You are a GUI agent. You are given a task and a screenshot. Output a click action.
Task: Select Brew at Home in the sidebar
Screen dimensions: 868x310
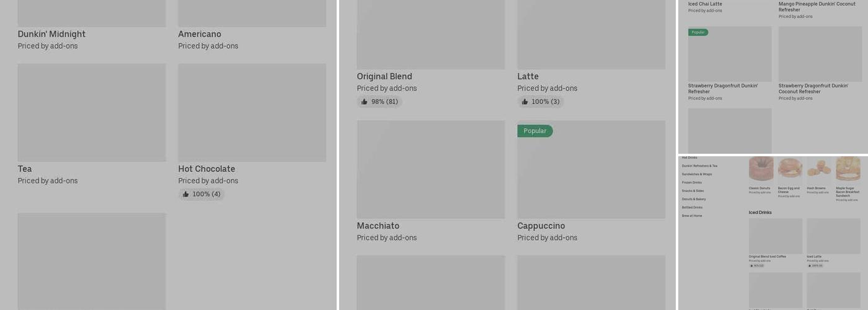tap(692, 216)
